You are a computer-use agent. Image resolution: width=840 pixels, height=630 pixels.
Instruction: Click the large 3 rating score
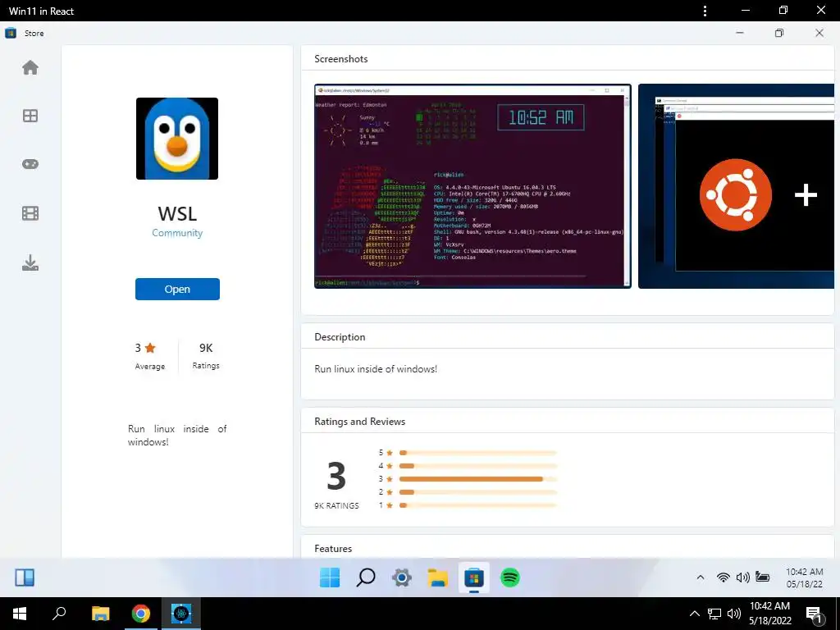336,476
